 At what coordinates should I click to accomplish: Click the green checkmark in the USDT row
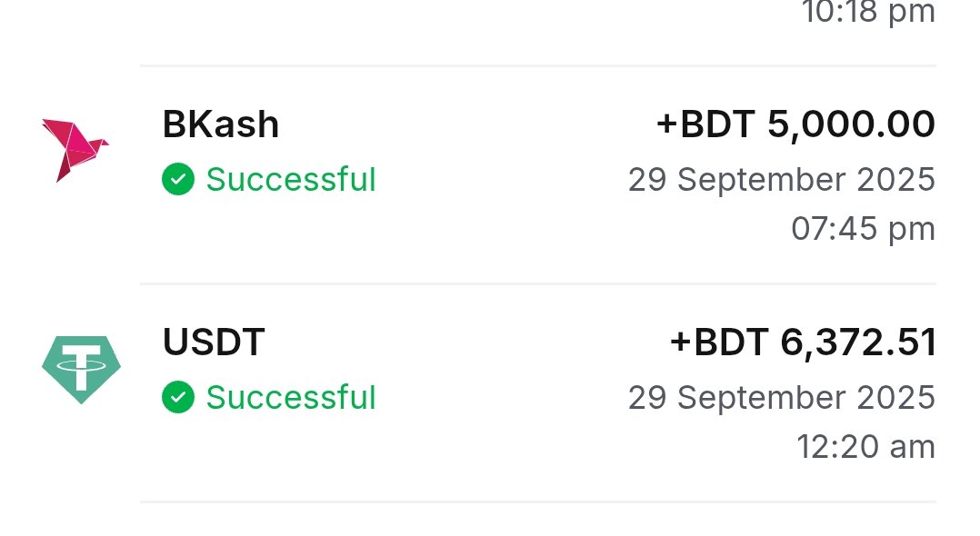coord(178,397)
